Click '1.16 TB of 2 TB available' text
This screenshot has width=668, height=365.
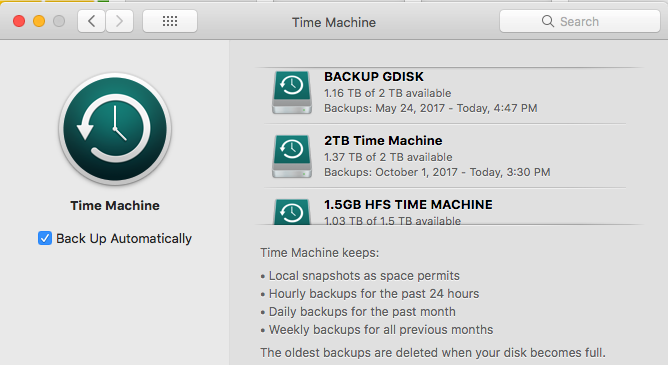coord(387,93)
